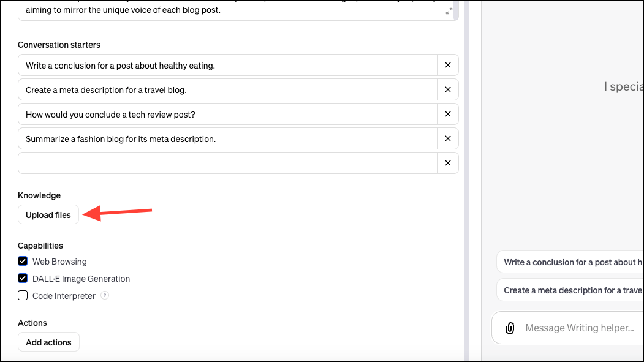The width and height of the screenshot is (644, 362).
Task: Enable the Code Interpreter checkbox
Action: (x=23, y=296)
